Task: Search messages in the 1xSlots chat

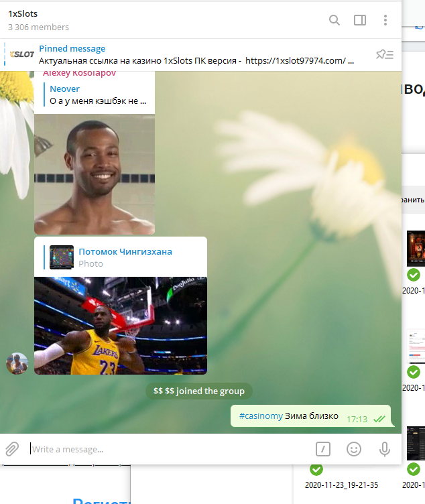Action: 335,20
